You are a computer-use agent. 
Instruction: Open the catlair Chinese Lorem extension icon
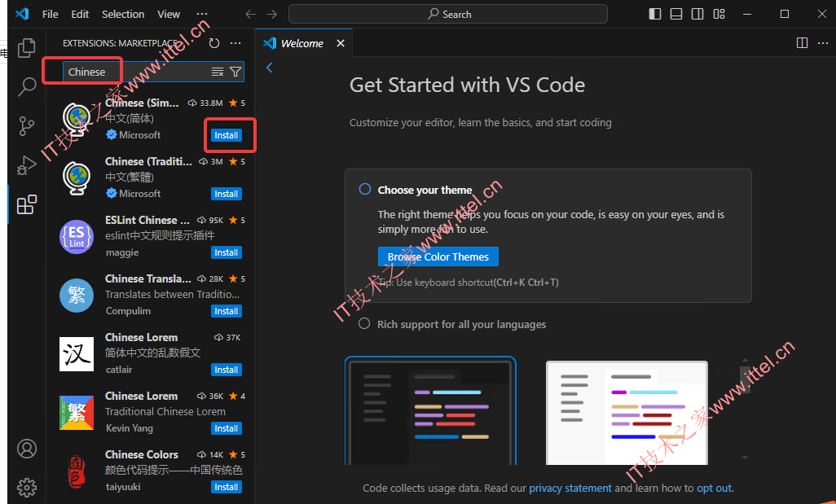[x=77, y=353]
